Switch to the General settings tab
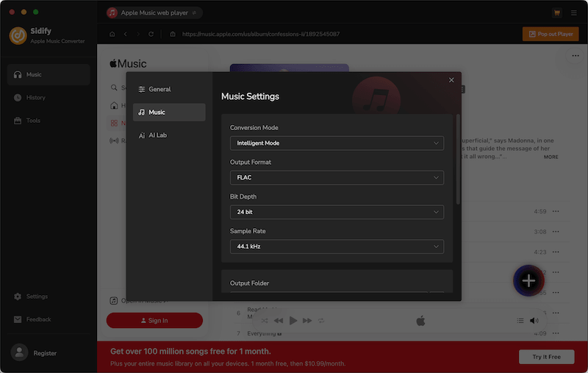Viewport: 588px width, 373px height. (x=169, y=89)
